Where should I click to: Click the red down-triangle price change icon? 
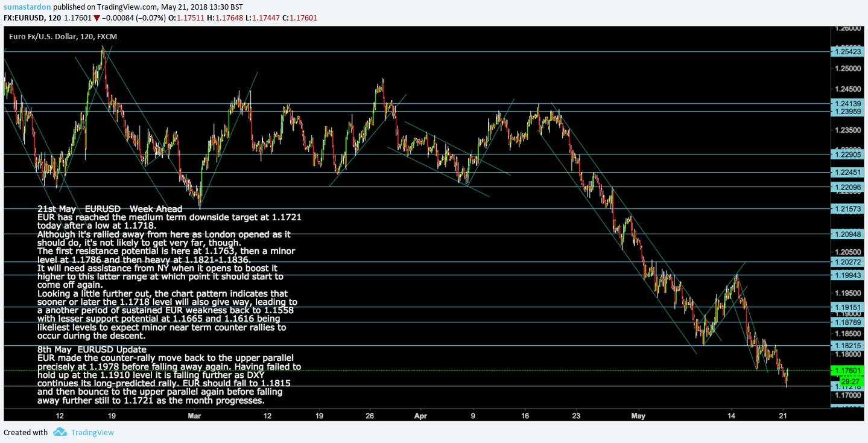coord(97,18)
